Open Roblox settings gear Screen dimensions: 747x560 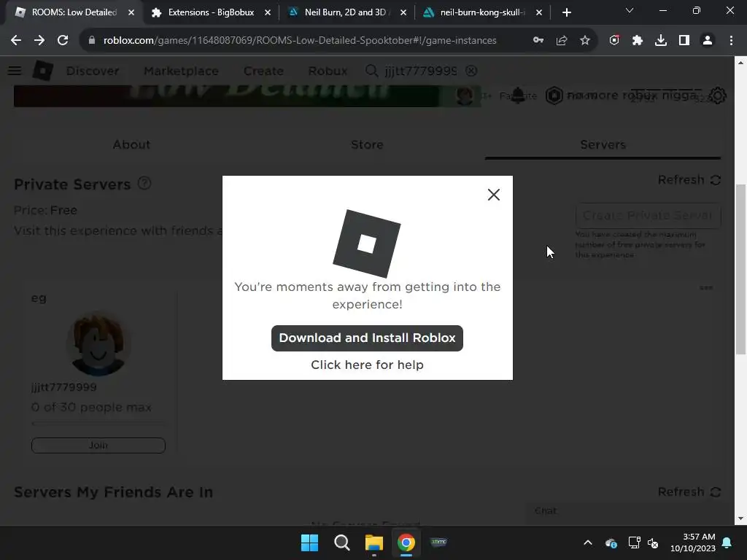pyautogui.click(x=718, y=96)
